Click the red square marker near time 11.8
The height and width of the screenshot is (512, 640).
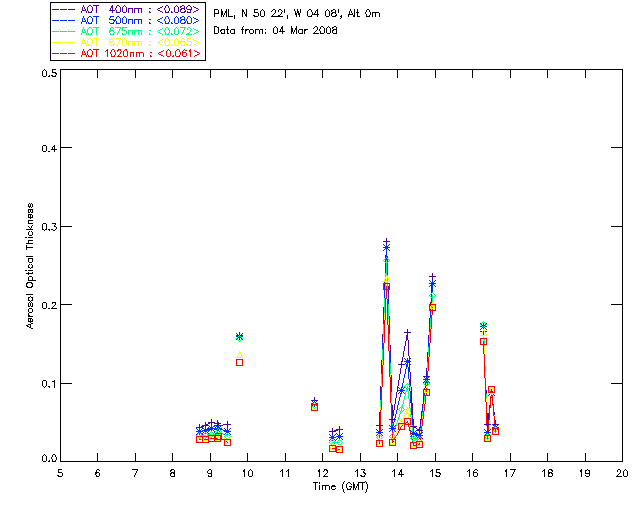click(314, 407)
